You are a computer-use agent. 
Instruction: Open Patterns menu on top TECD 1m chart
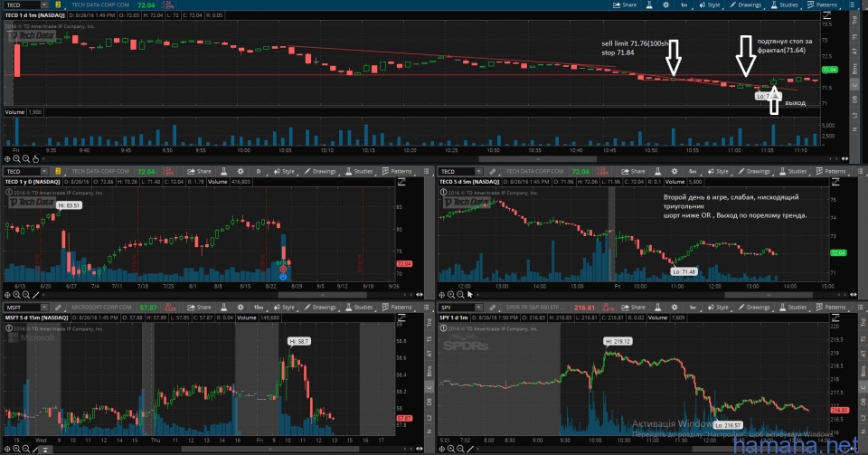822,5
